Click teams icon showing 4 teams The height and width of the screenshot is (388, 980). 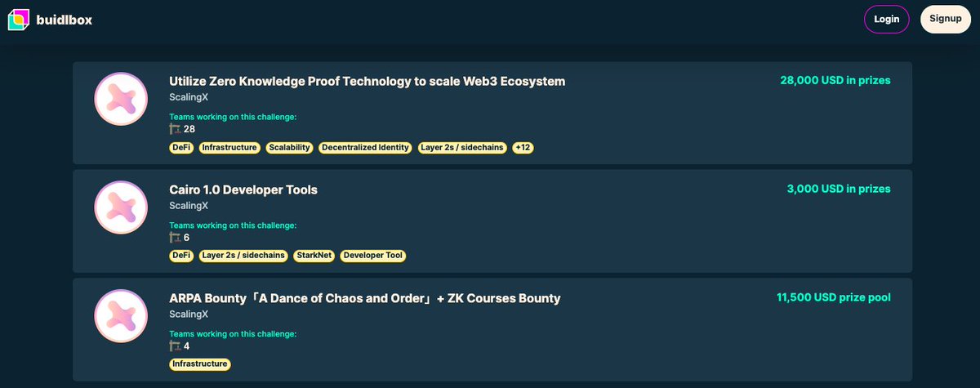(x=175, y=346)
